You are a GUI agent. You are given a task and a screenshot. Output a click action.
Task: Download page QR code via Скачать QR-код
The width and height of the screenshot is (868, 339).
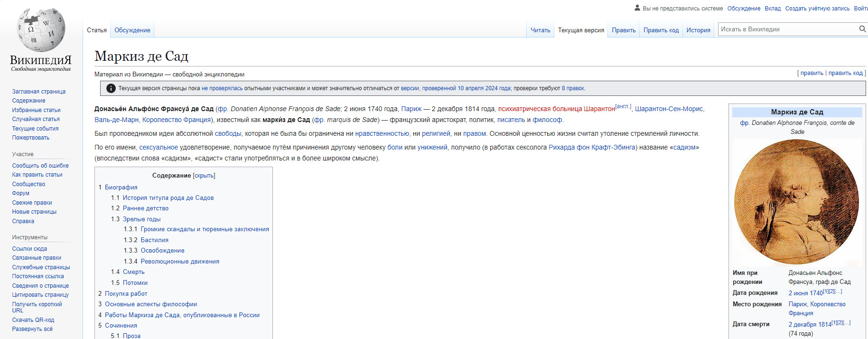pyautogui.click(x=33, y=320)
